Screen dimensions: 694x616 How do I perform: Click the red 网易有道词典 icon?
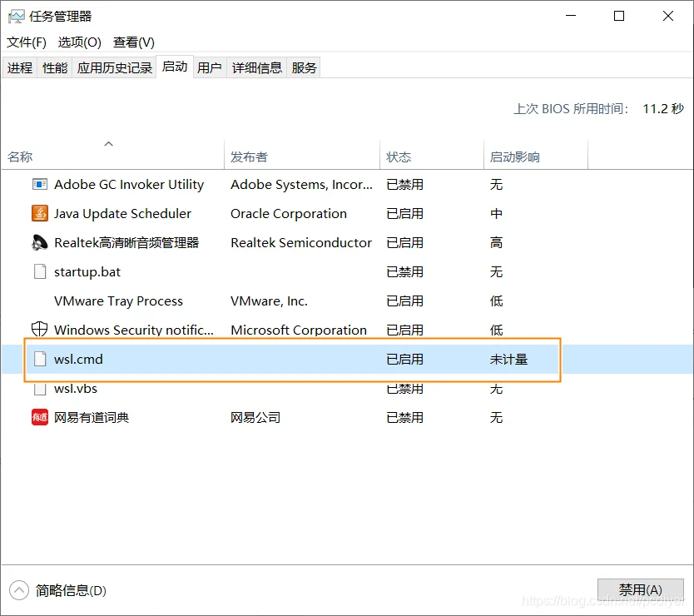click(39, 417)
